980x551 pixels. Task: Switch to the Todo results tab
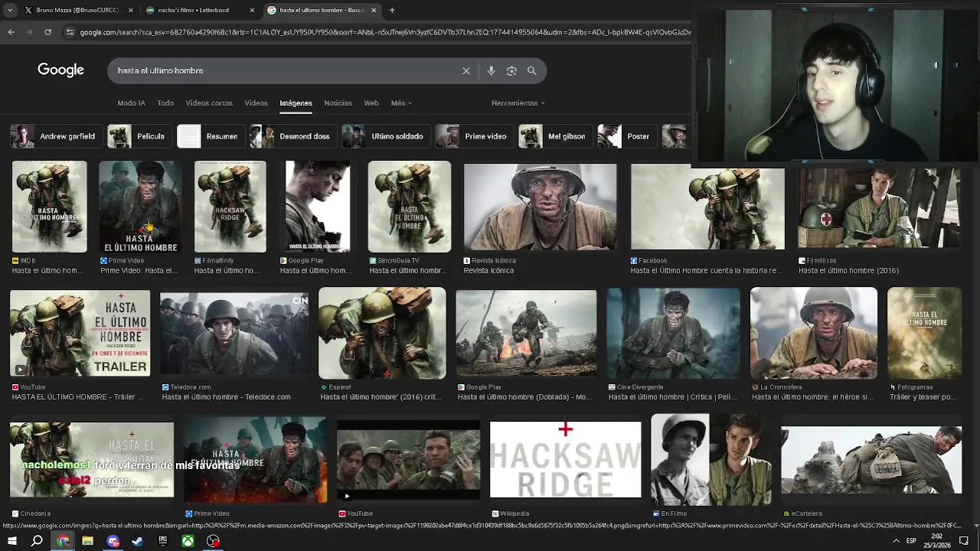(165, 103)
